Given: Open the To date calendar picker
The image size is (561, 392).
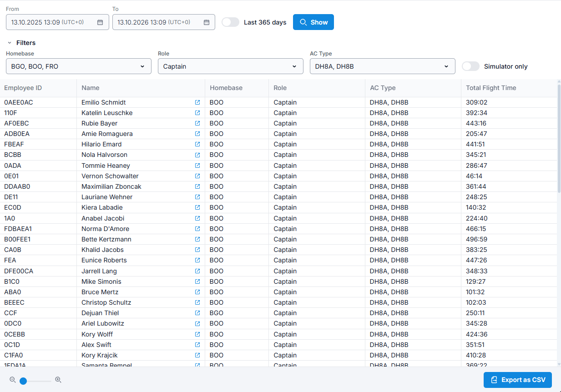Looking at the screenshot, I should point(207,22).
